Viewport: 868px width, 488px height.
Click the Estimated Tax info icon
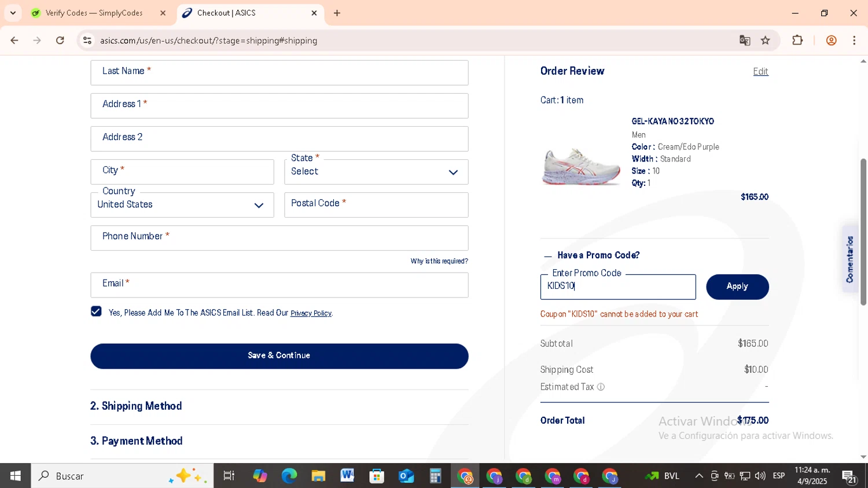(x=601, y=387)
